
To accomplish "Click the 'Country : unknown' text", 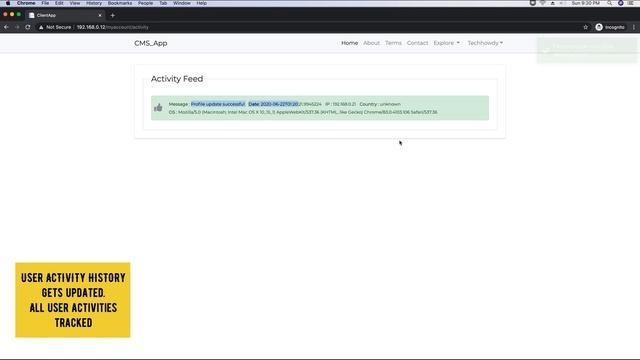I will (x=380, y=104).
